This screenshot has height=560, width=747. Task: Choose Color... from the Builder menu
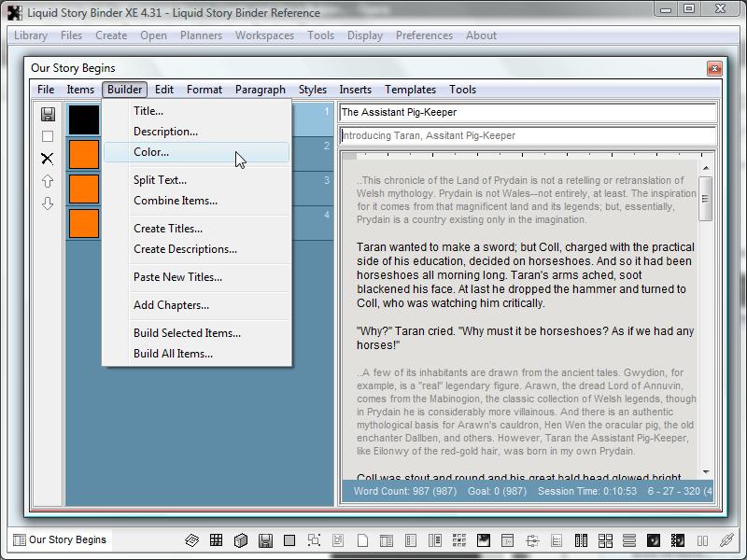click(151, 152)
